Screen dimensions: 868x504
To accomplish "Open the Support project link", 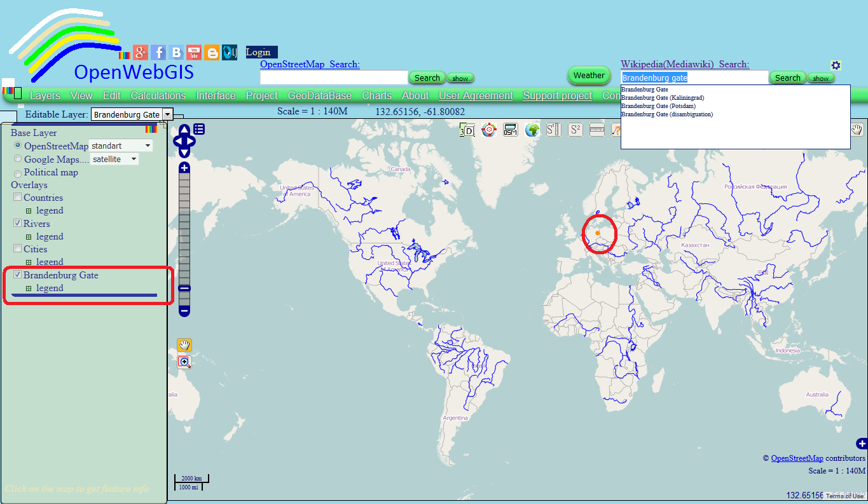I will (x=556, y=95).
